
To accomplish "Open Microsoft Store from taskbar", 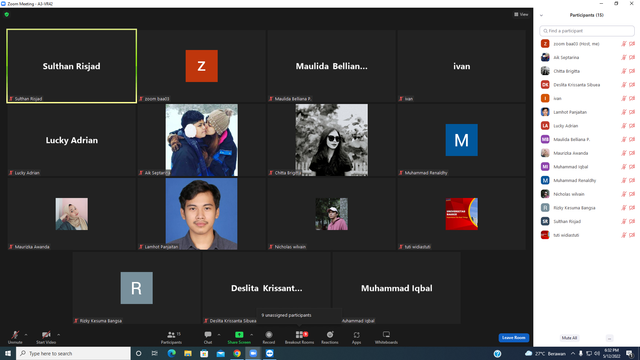I will click(x=204, y=353).
